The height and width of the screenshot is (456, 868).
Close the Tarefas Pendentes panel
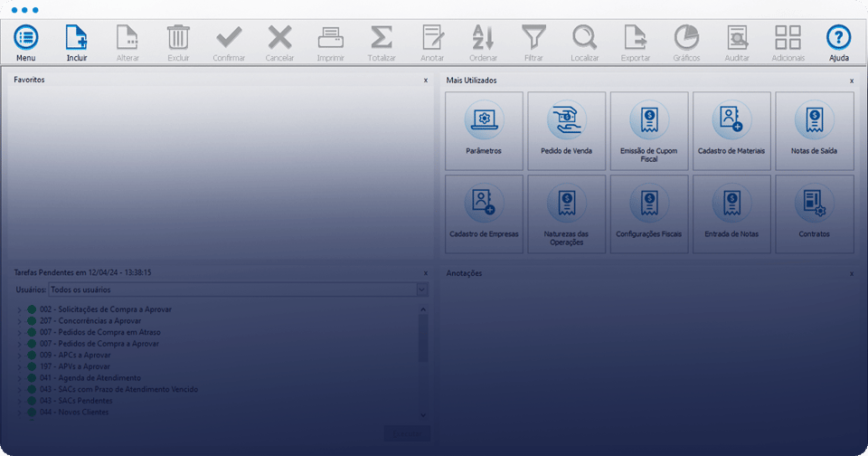point(426,273)
